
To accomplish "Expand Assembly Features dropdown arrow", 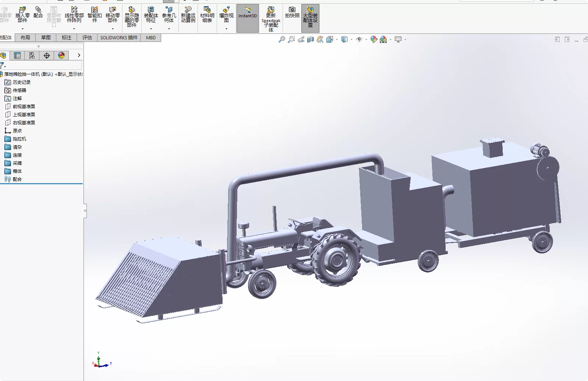I will tap(151, 29).
